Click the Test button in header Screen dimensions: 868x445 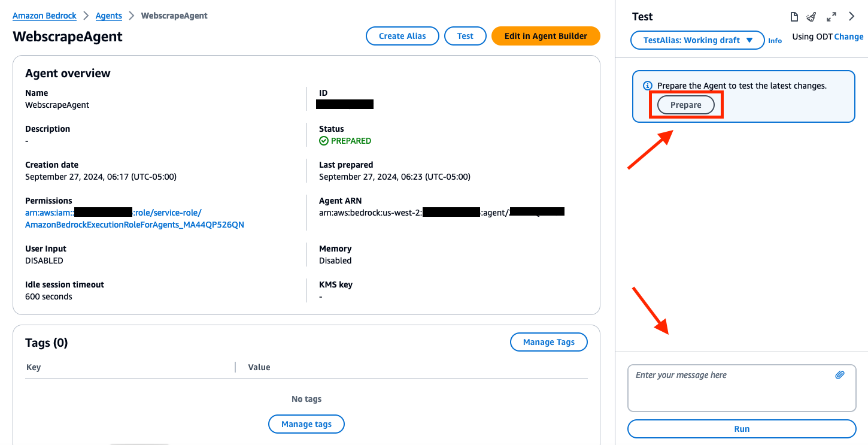tap(465, 36)
